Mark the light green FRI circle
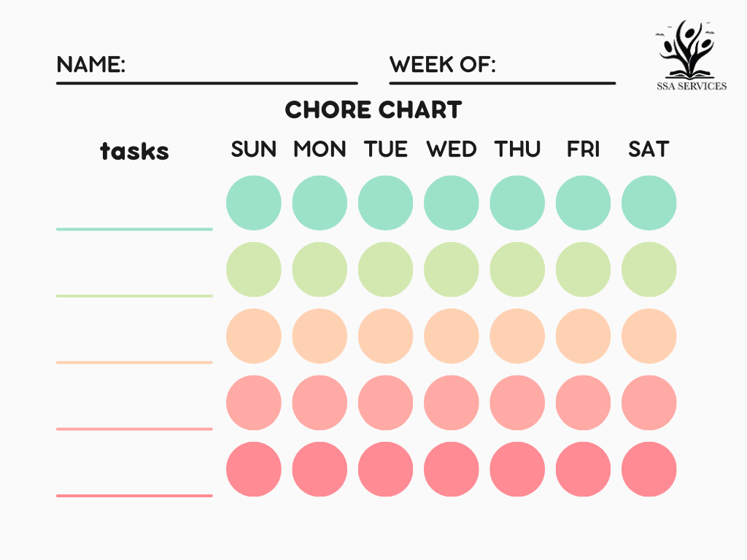 [583, 269]
